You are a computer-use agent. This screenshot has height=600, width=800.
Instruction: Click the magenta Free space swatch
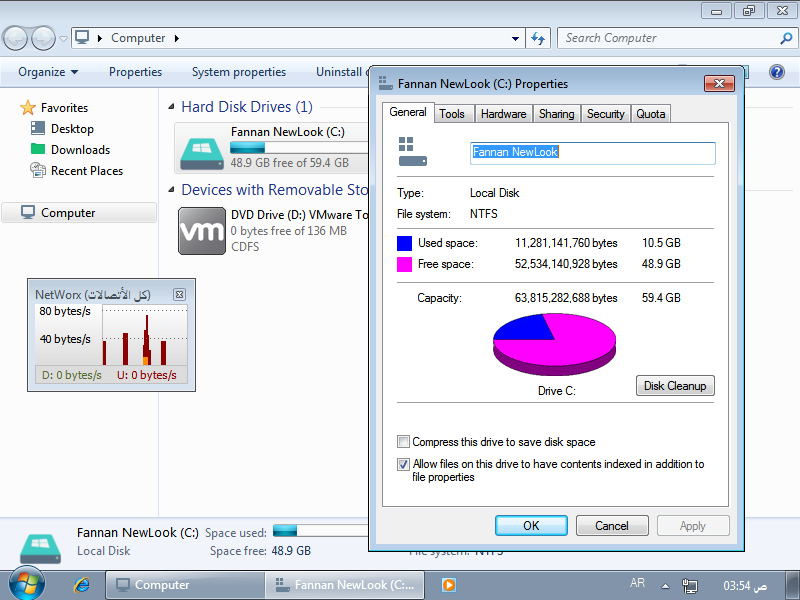(404, 264)
